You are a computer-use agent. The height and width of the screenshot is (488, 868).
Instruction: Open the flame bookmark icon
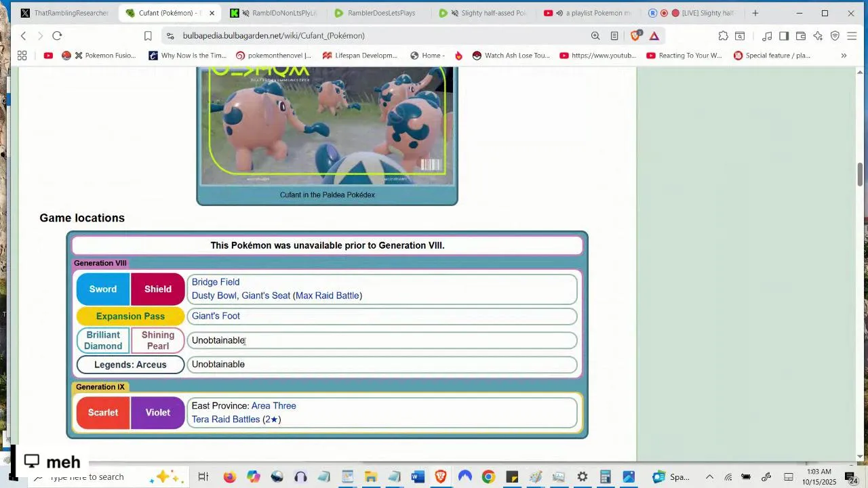point(458,56)
